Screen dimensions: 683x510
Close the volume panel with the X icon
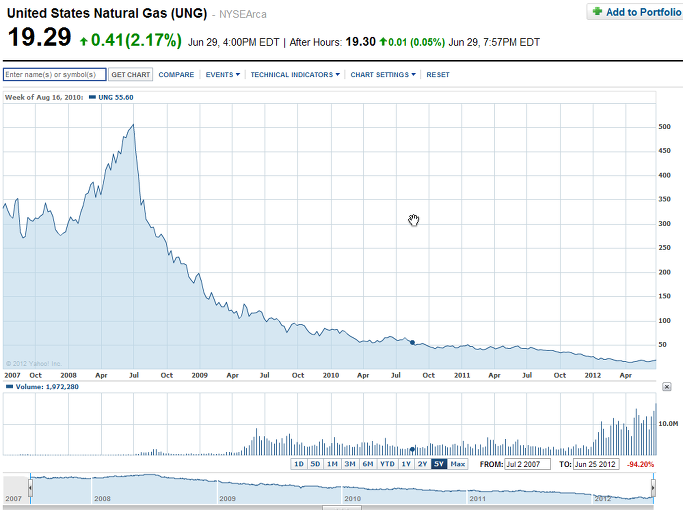pyautogui.click(x=666, y=387)
